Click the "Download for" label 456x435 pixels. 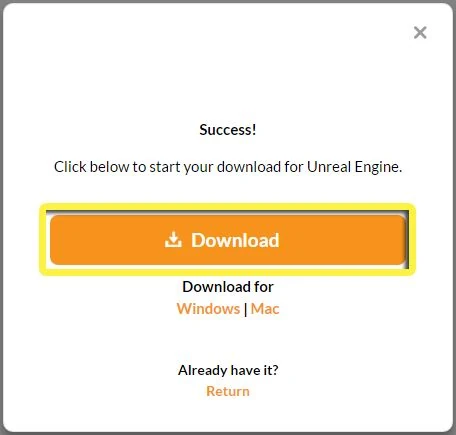pos(228,287)
